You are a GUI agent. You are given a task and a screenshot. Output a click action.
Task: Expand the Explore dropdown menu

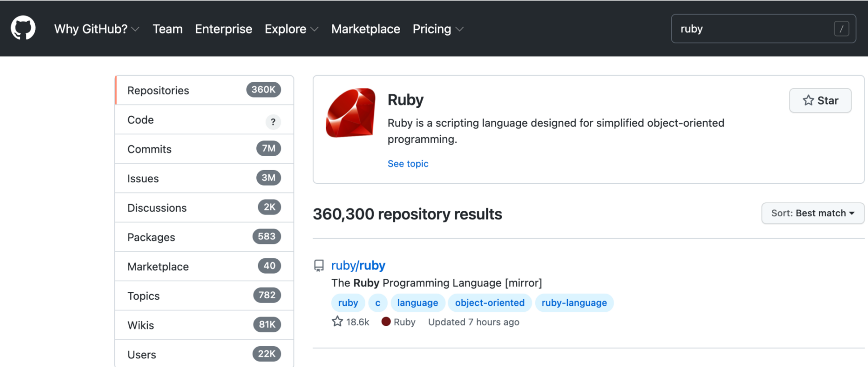(292, 29)
